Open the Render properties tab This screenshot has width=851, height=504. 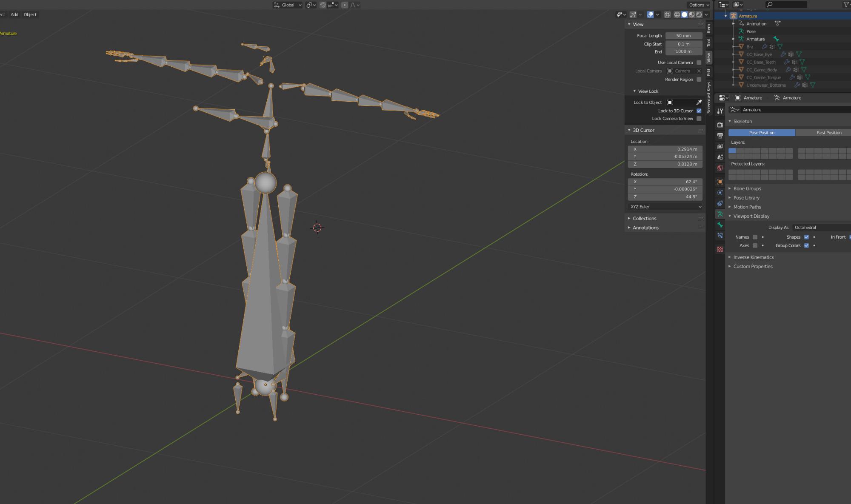coord(720,125)
